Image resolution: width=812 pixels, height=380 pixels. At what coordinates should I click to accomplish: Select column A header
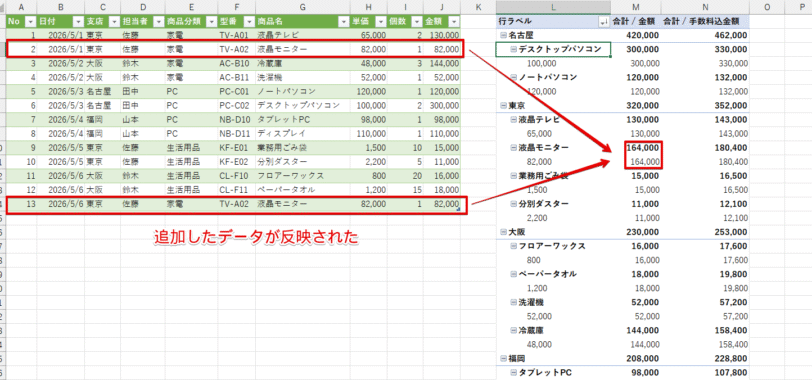pos(21,7)
